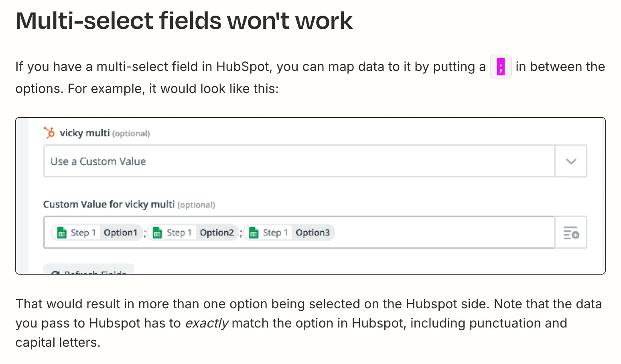This screenshot has width=621, height=364.
Task: Click the Multi-select fields won't work heading
Action: (184, 20)
